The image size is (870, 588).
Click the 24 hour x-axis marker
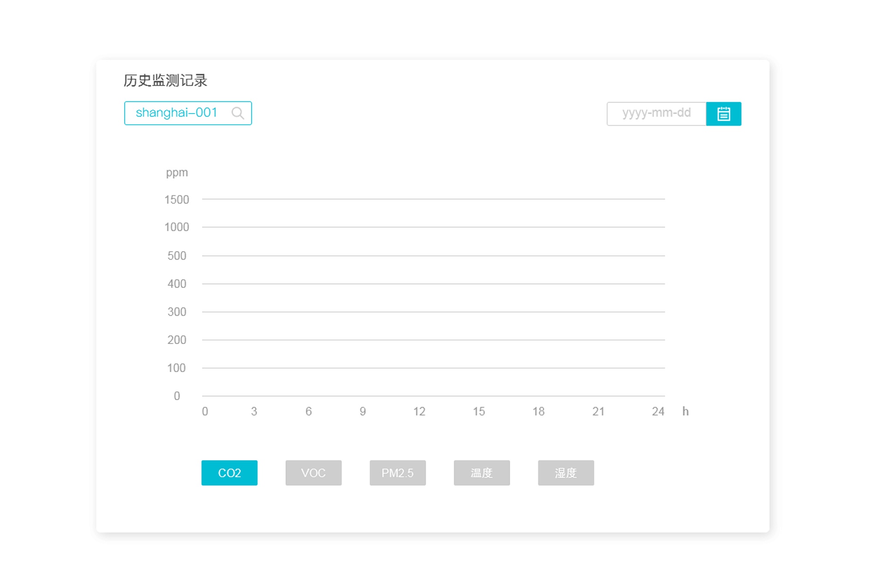point(658,411)
